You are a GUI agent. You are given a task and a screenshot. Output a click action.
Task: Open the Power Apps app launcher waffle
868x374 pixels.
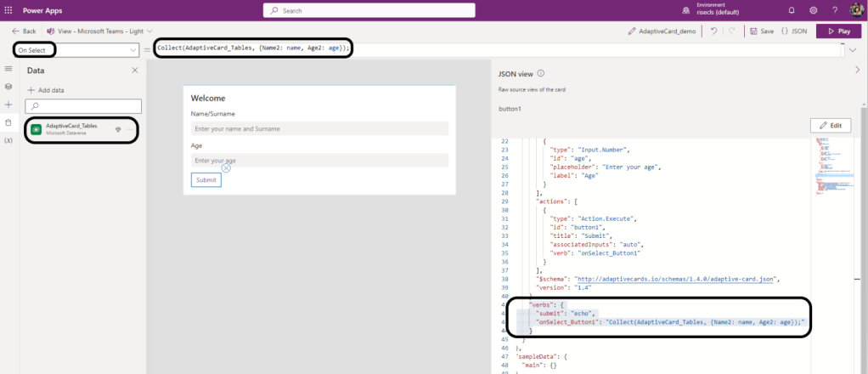(9, 10)
